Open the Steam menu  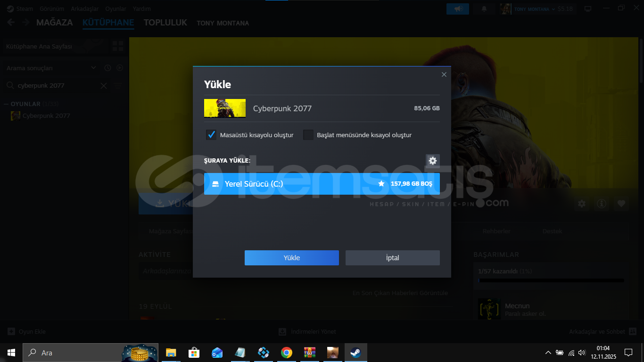tap(20, 8)
